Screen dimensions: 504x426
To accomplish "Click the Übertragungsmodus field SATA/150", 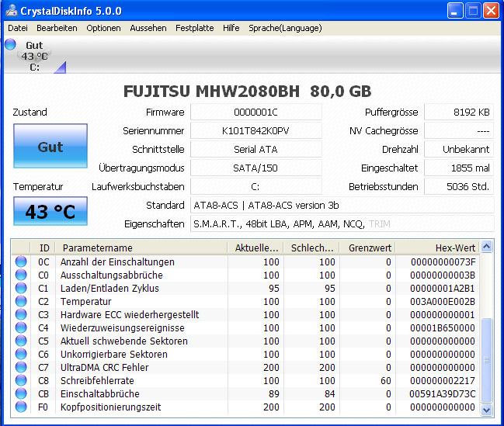I will tap(255, 168).
